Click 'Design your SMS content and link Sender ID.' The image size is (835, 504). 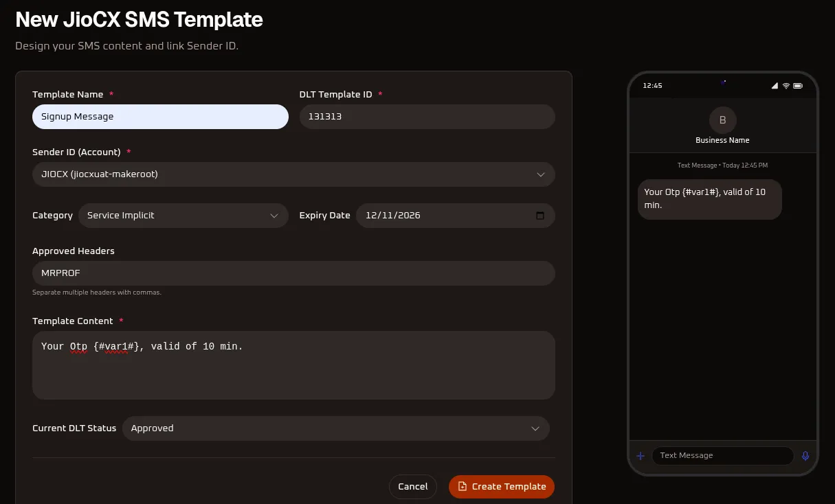point(127,47)
